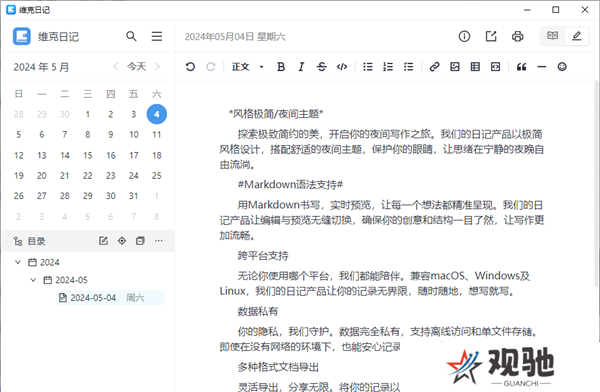Place cursor in 跨平台支持 heading
Screen dimensions: 600x392
pos(263,256)
